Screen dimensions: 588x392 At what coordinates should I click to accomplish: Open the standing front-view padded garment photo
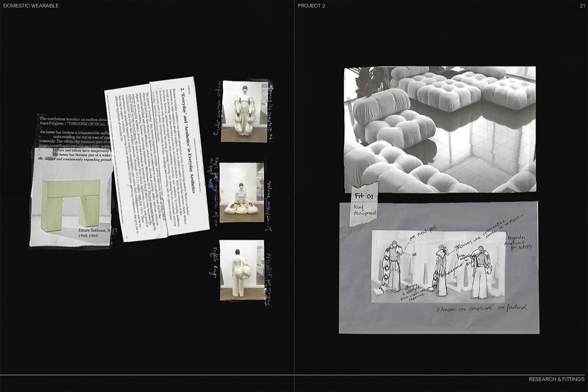[244, 111]
